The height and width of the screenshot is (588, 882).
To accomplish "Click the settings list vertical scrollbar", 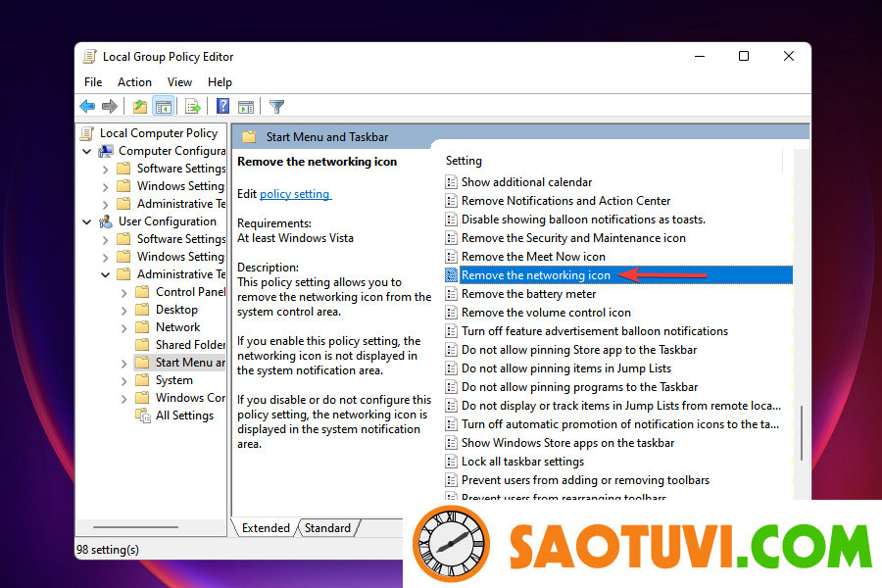I will [x=802, y=431].
